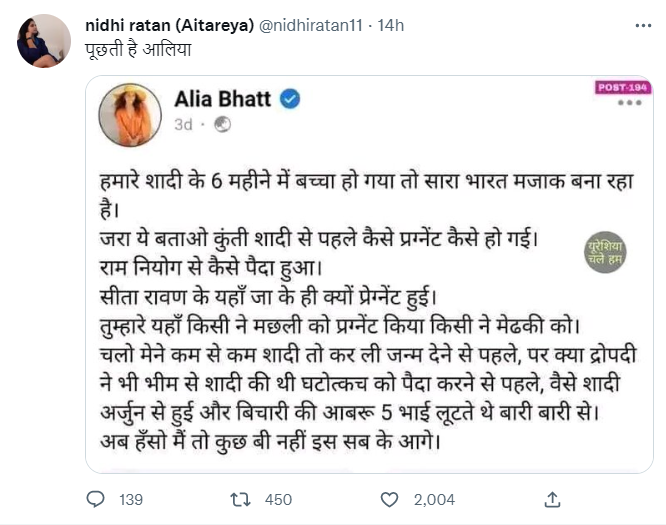This screenshot has height=525, width=666.
Task: Click the pink POST-194 label
Action: pyautogui.click(x=624, y=88)
